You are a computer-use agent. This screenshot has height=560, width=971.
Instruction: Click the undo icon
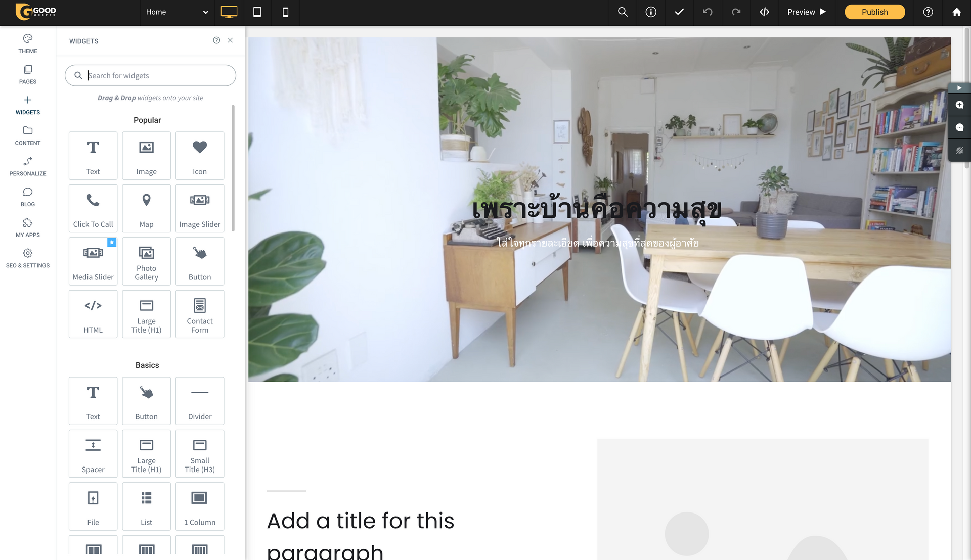[x=707, y=12]
